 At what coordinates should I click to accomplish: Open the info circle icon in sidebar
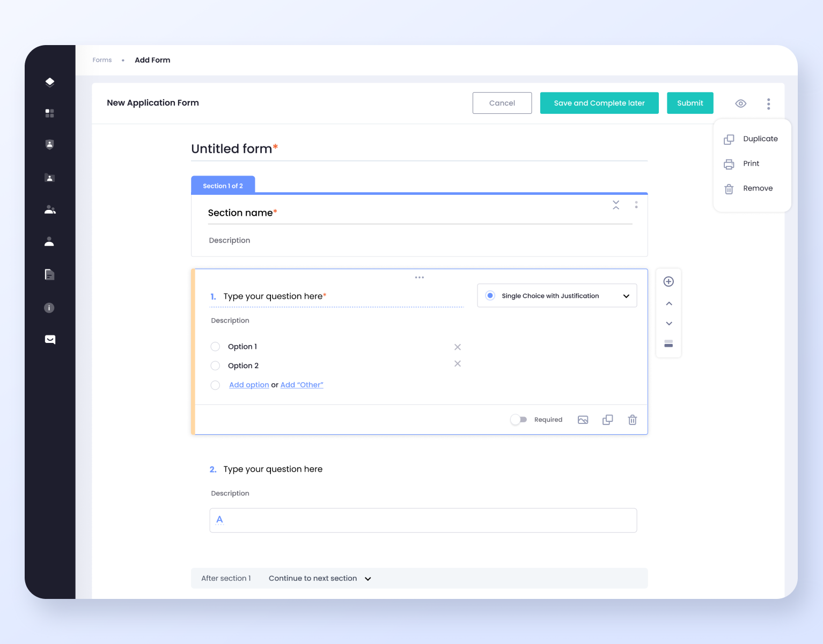(x=49, y=308)
